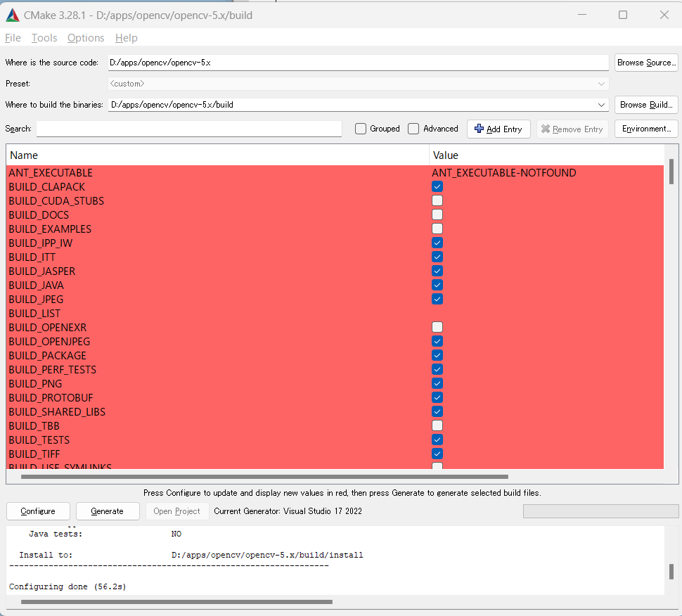Screen dimensions: 682x616
Task: Open the File menu
Action: coord(13,38)
